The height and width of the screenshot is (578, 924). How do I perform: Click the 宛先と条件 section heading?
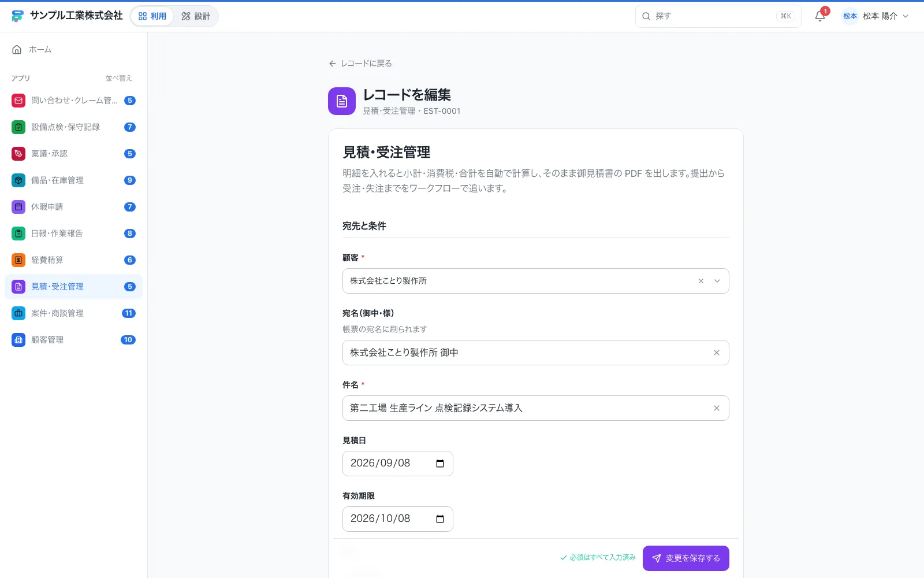364,226
